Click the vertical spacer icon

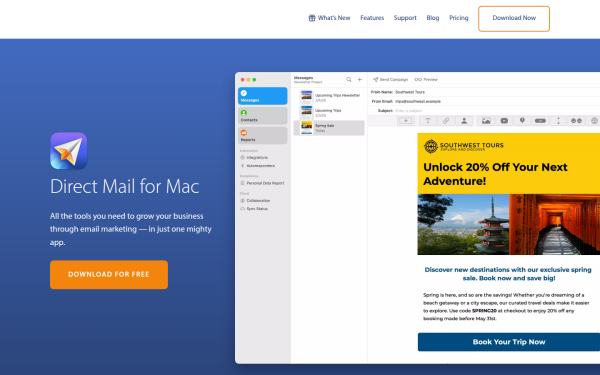558,121
